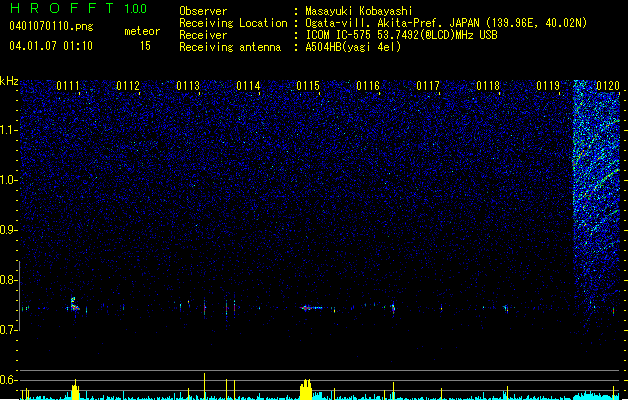The image size is (629, 400).
Task: Click the Observer name Masayuki Kobayashi
Action: [359, 11]
